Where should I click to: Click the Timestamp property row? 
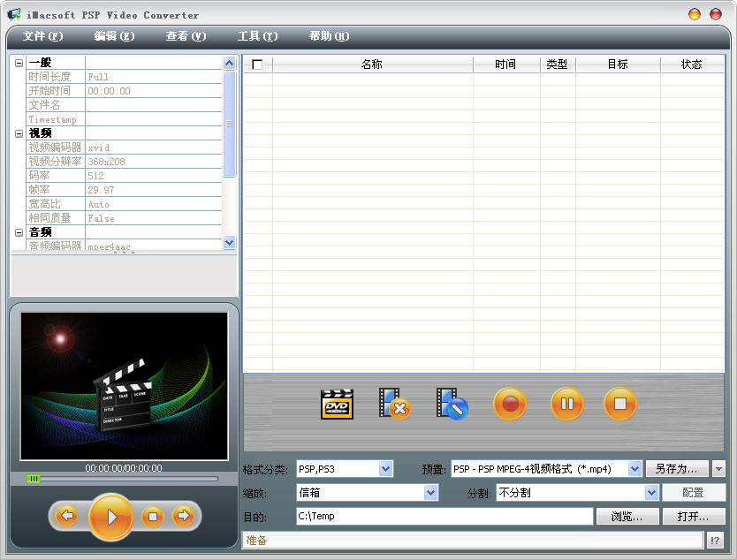click(x=124, y=119)
